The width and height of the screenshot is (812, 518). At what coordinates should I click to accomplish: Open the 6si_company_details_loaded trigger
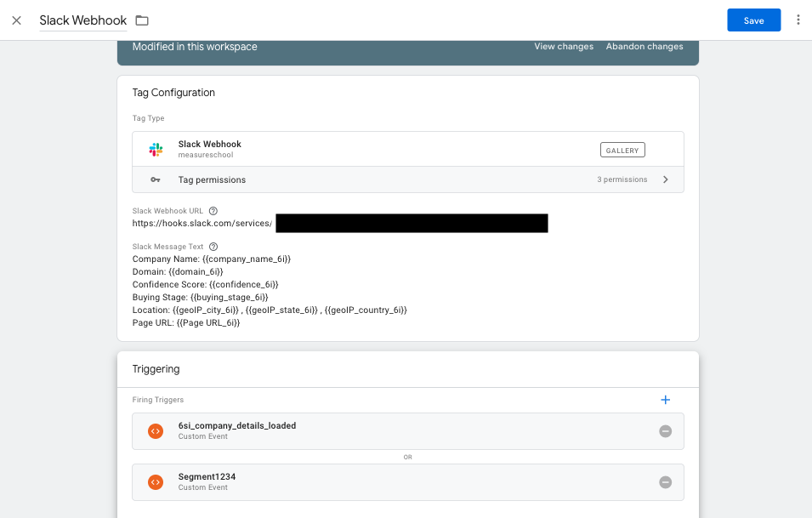407,431
